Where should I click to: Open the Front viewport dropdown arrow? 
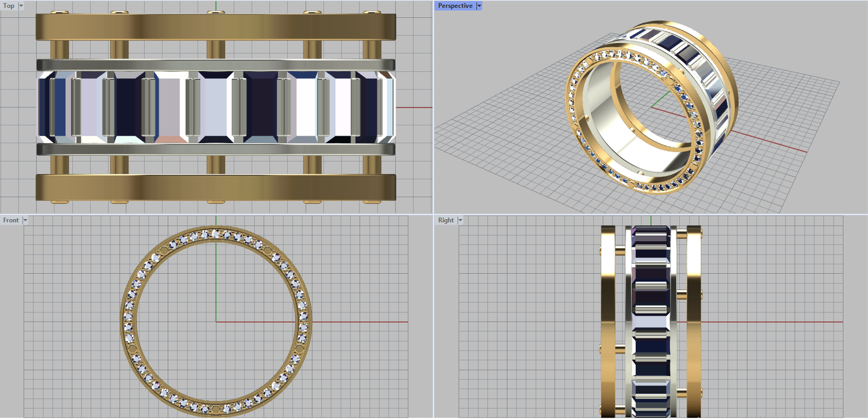(x=25, y=220)
